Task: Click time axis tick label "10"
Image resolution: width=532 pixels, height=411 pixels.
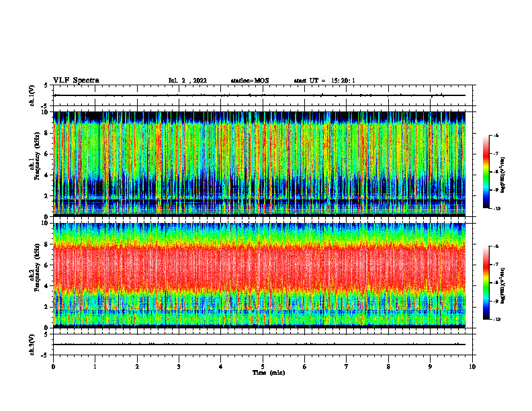Action: (472, 367)
